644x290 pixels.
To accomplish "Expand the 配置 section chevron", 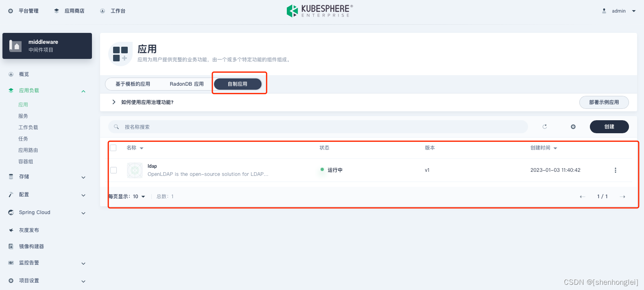I will [83, 195].
